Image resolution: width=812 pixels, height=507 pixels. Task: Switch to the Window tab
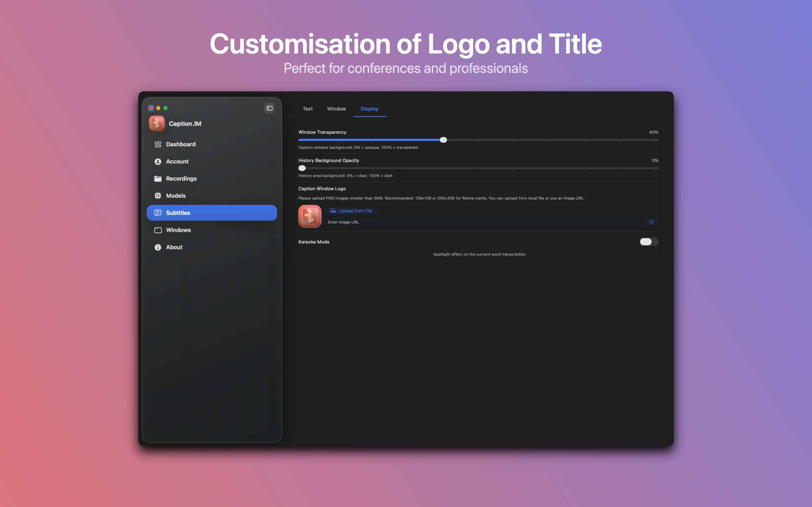point(336,109)
